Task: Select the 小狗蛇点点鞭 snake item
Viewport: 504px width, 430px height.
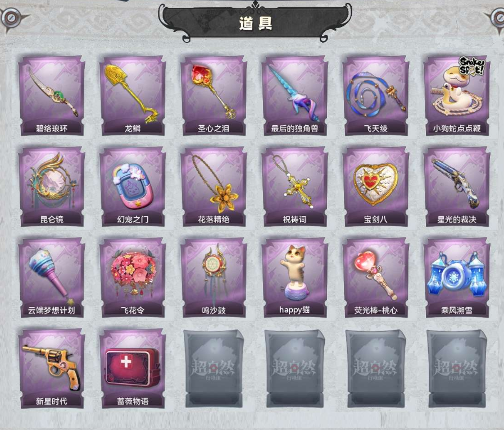Action: (x=457, y=95)
